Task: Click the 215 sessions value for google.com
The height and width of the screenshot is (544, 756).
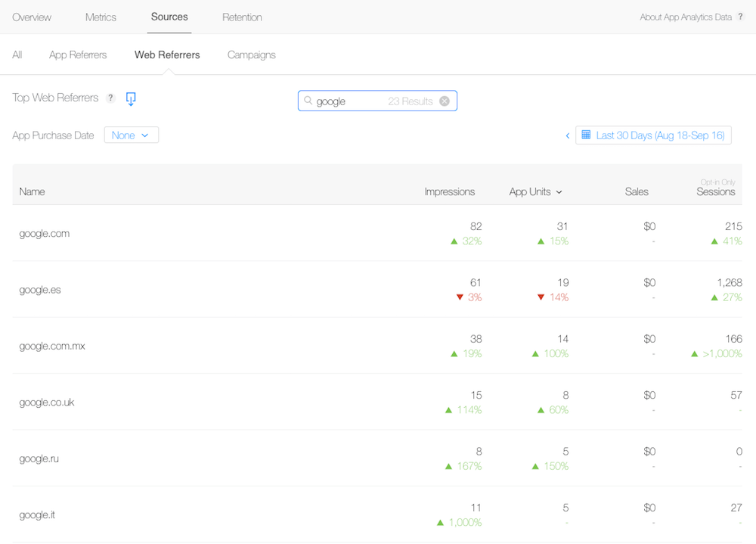Action: point(733,226)
